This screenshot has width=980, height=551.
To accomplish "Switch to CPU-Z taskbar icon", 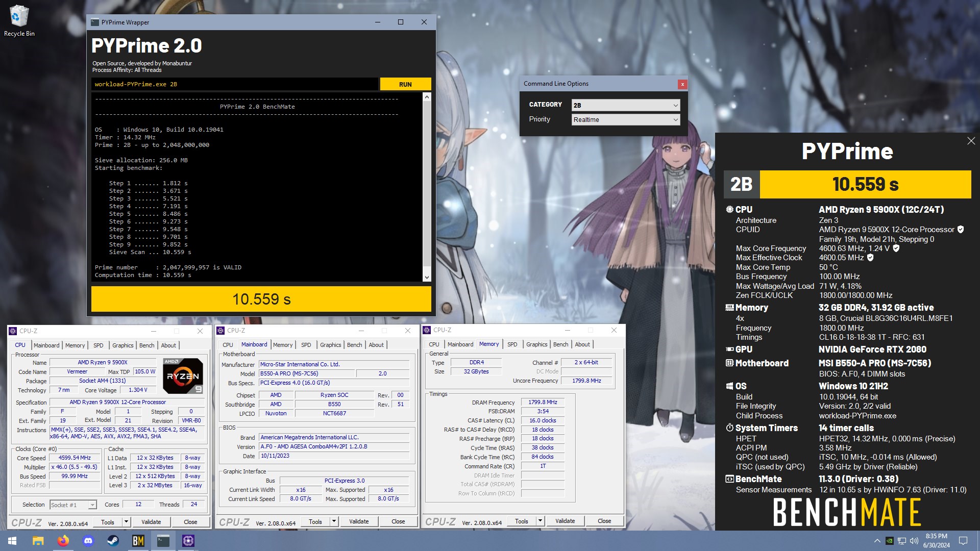I will pyautogui.click(x=188, y=541).
